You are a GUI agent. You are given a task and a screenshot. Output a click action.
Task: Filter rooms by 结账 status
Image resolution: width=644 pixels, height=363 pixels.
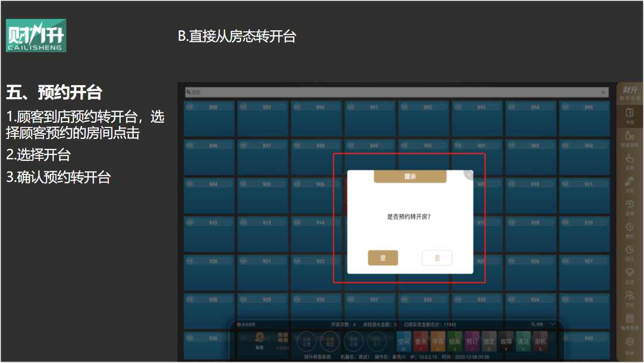[x=455, y=342]
